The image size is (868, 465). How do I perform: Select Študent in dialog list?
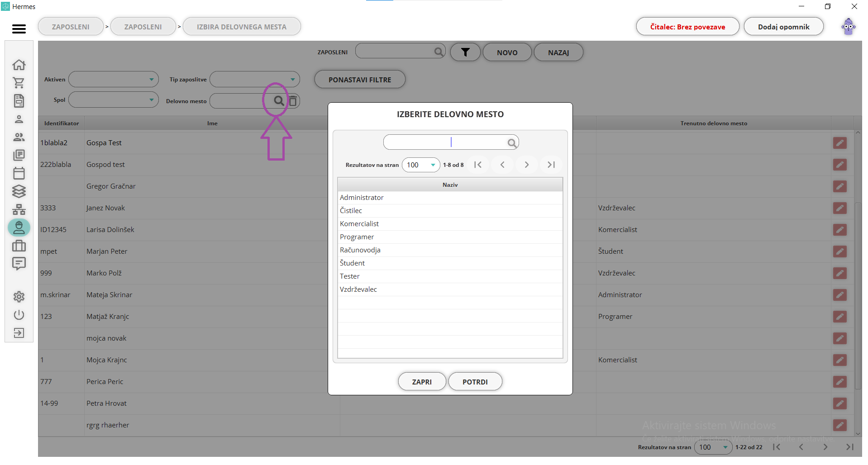click(x=450, y=263)
